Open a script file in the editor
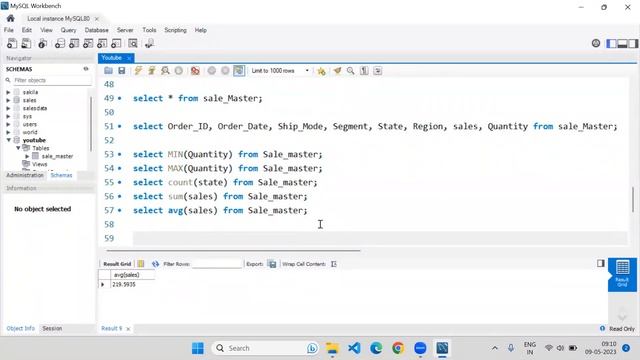Image resolution: width=640 pixels, height=360 pixels. (108, 71)
